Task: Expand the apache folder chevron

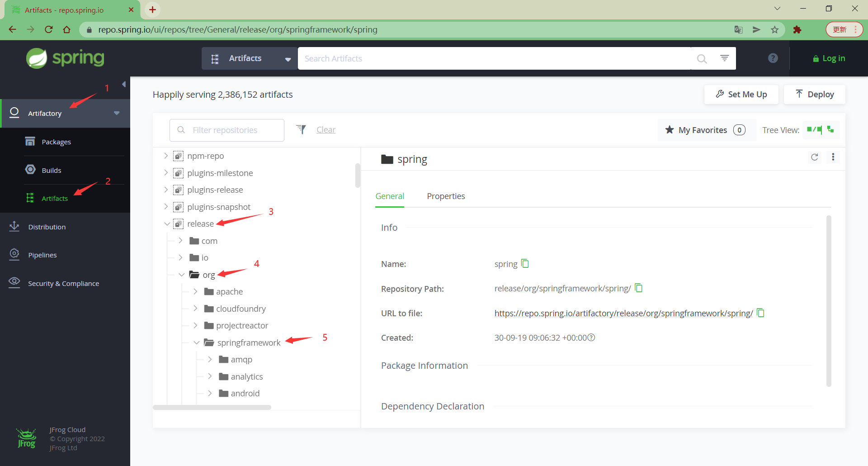Action: [x=195, y=291]
